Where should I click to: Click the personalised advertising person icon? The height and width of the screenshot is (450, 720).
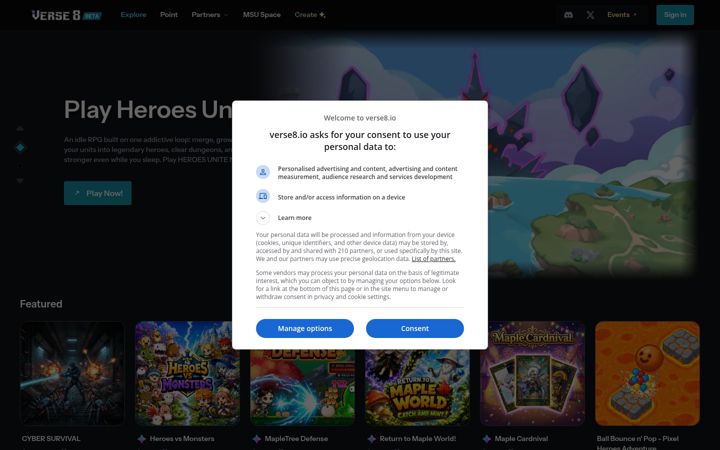click(263, 172)
